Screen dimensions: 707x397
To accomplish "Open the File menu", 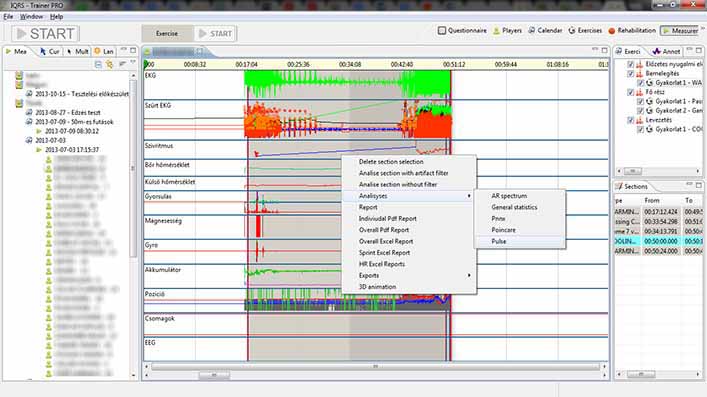I will pos(8,17).
